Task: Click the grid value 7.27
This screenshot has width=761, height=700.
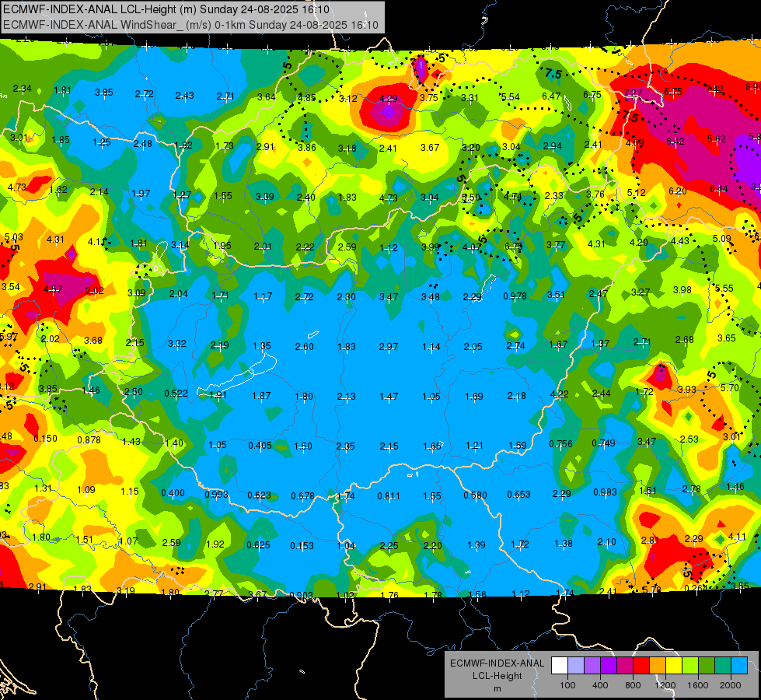Action: pos(634,93)
